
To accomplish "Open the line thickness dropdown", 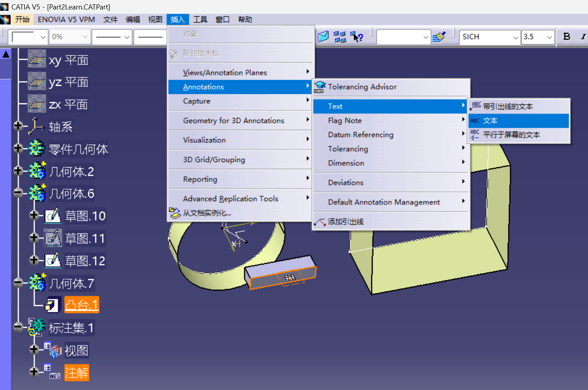I will pos(126,37).
